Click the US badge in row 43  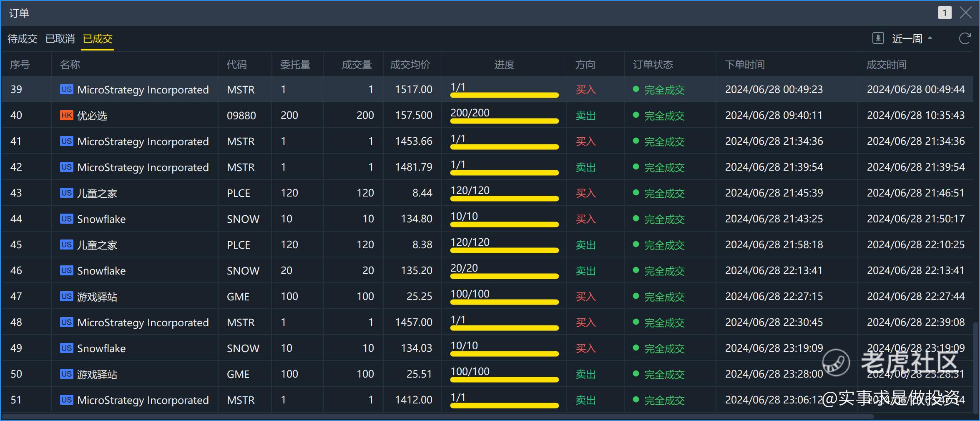66,193
